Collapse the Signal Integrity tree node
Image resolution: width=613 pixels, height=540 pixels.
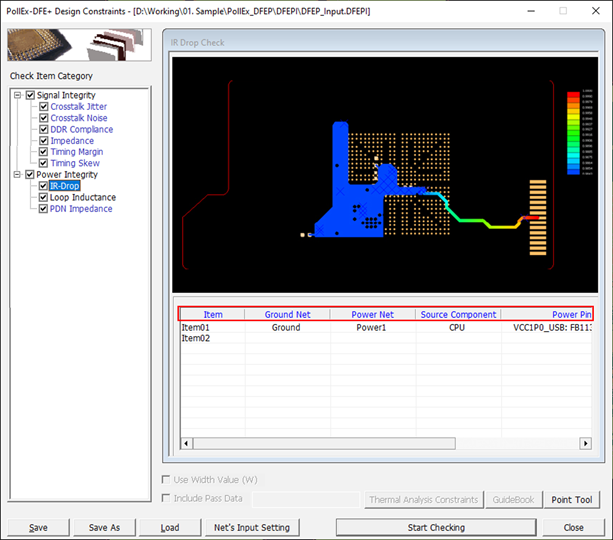coord(18,95)
